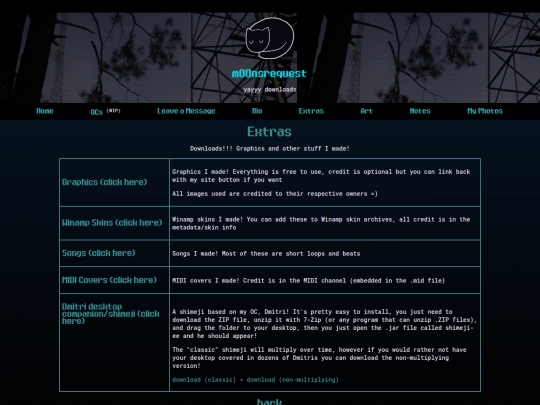Click the Extras page heading
The height and width of the screenshot is (405, 540).
(x=269, y=132)
